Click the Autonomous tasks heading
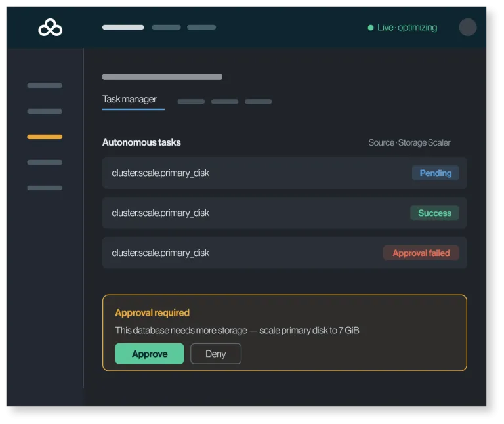This screenshot has width=504, height=424. (142, 142)
